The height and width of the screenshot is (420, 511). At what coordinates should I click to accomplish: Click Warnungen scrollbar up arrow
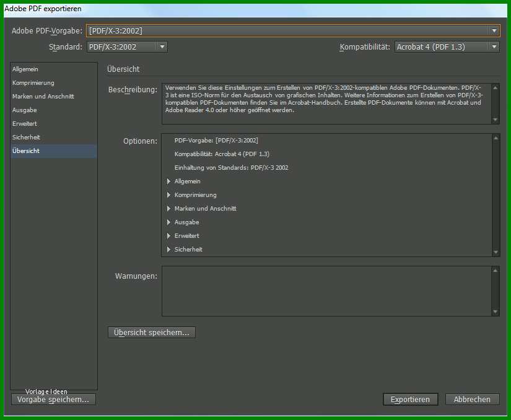coord(496,271)
